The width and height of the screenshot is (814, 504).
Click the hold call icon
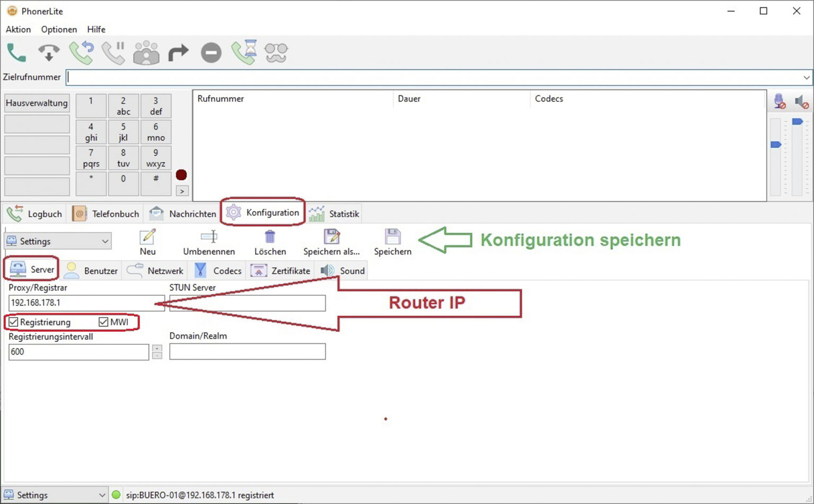113,52
